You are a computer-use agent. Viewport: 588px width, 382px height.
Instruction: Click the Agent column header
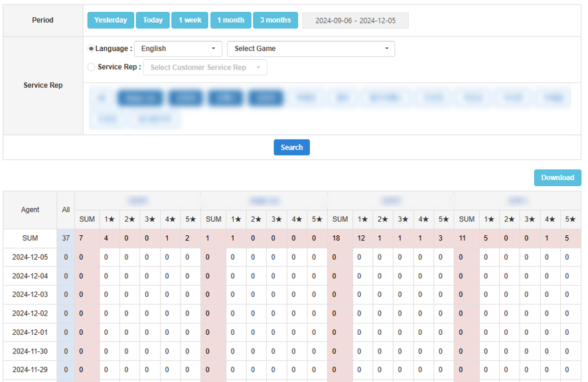[30, 210]
